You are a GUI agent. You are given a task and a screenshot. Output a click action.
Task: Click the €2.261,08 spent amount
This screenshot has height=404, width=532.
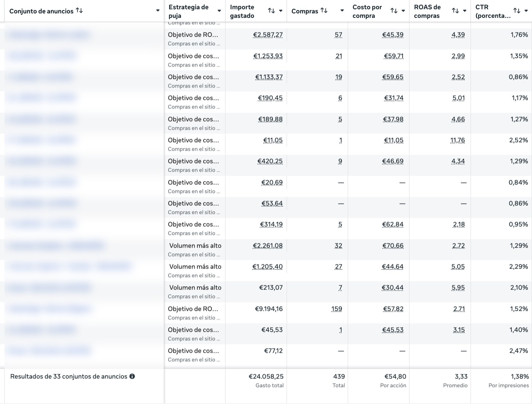click(268, 246)
